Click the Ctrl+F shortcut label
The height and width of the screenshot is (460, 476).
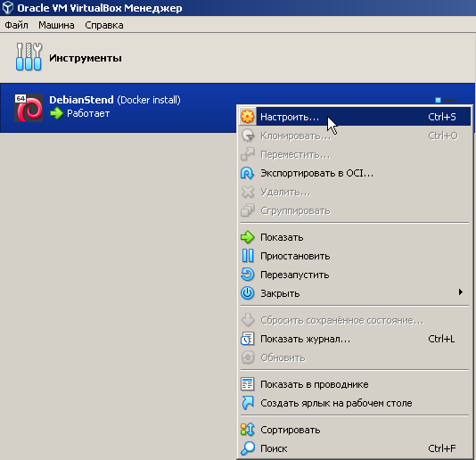click(x=442, y=448)
